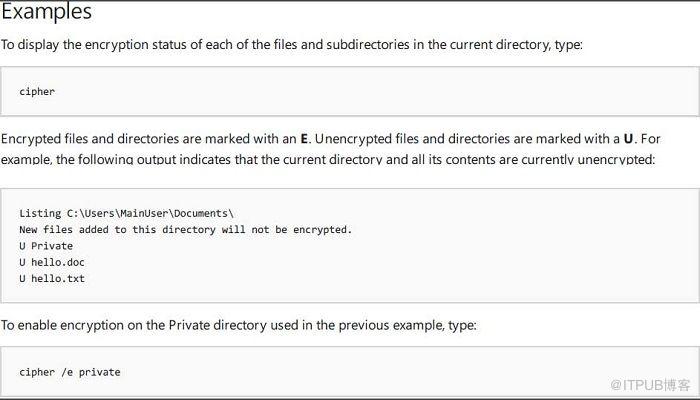
Task: Select the "U hello.doc" output line
Action: 51,262
